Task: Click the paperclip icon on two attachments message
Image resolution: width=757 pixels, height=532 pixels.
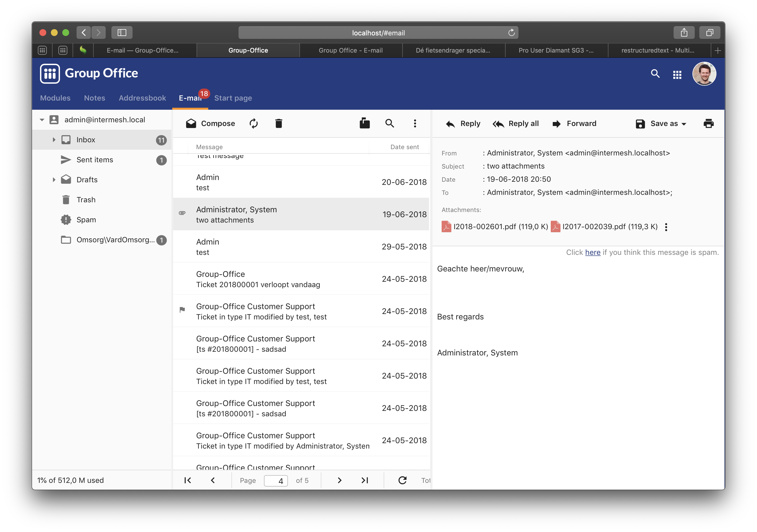Action: click(x=182, y=213)
